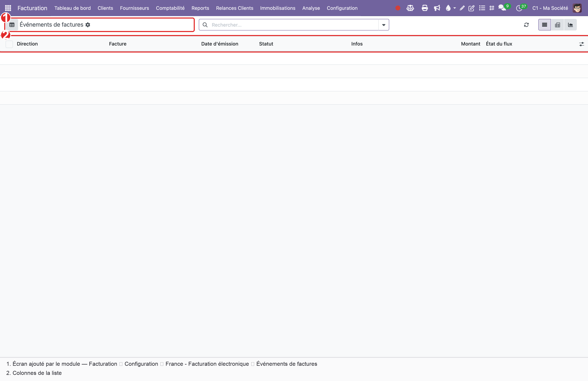
Task: Click the Facturation app title
Action: click(x=32, y=8)
